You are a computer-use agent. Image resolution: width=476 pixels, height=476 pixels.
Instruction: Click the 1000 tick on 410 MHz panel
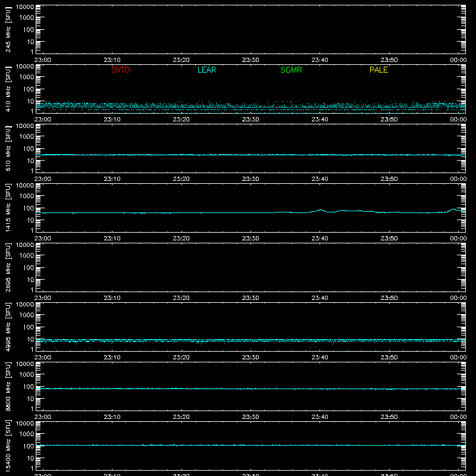click(x=27, y=77)
